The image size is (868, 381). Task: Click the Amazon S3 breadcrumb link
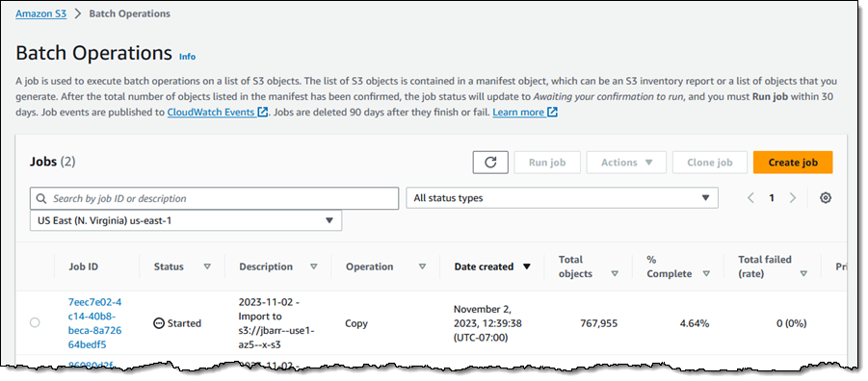[41, 13]
